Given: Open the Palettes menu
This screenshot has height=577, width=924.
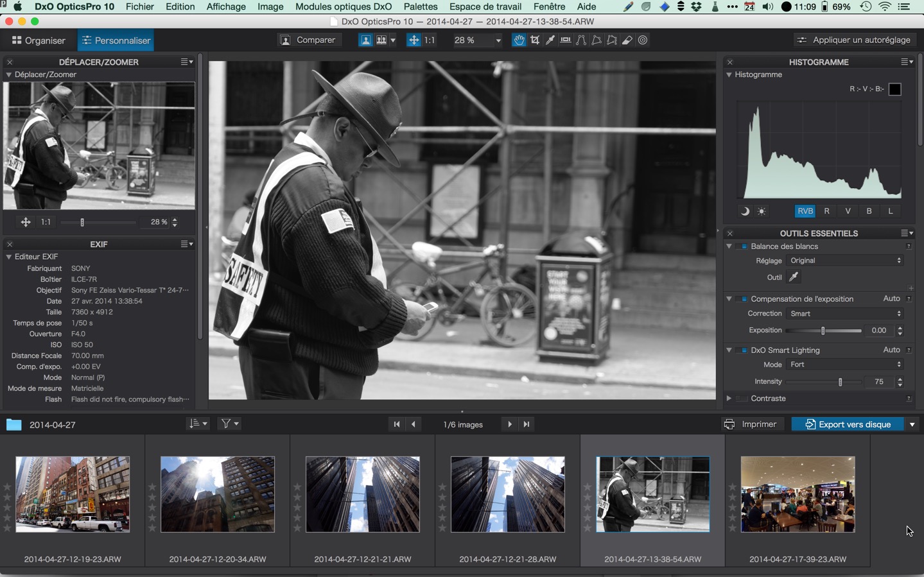Looking at the screenshot, I should click(420, 6).
